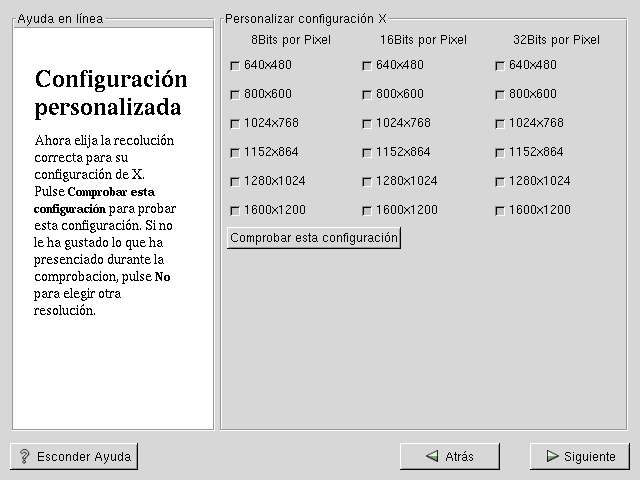
Task: Hide help with Esconder Ayuda button
Action: (x=74, y=456)
